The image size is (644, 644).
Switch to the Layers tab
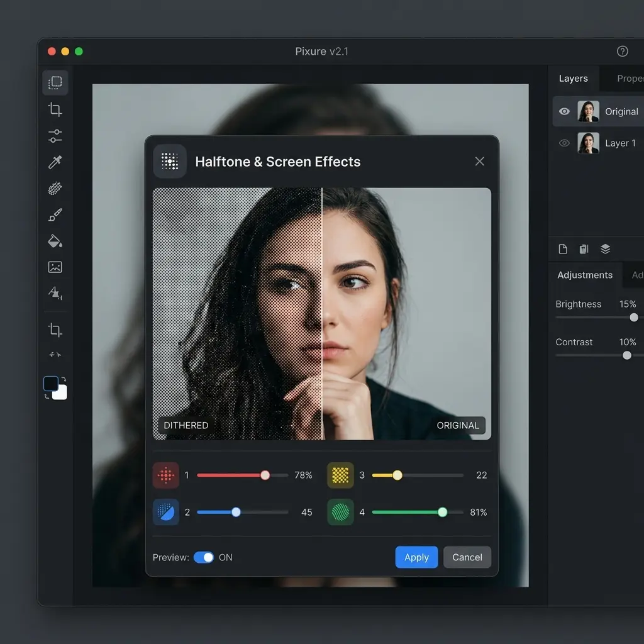(573, 79)
